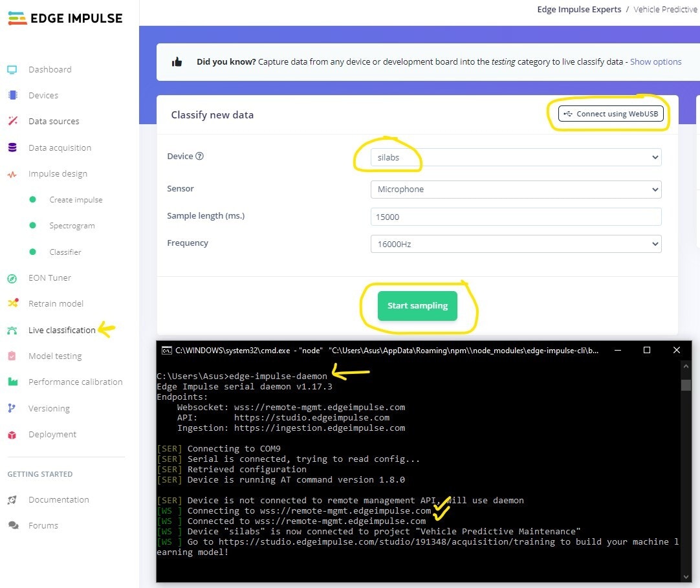Go to Devices in sidebar
Screen dimensions: 700x588
pyautogui.click(x=43, y=95)
